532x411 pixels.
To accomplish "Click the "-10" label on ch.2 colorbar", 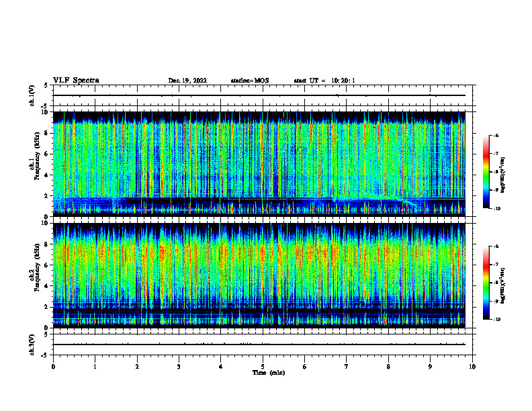I will pyautogui.click(x=496, y=320).
